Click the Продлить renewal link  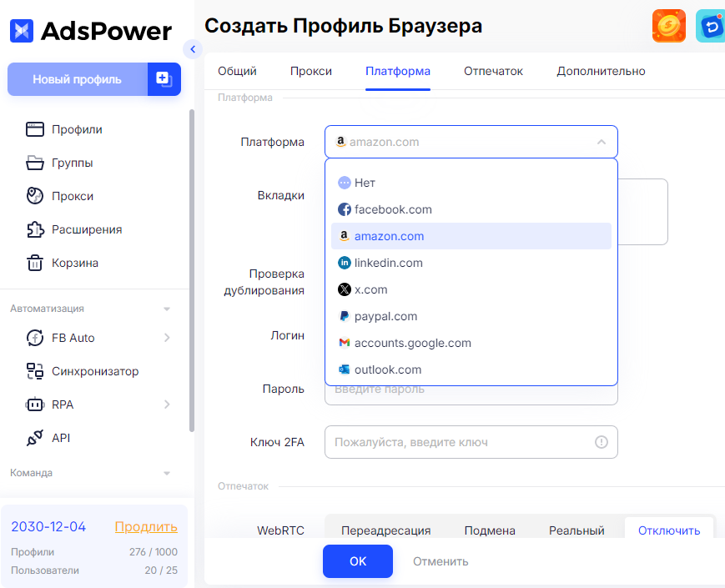tap(146, 526)
